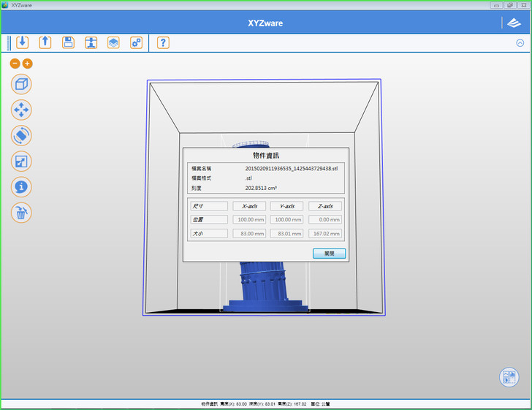Click the volume value 202.8513 cm³
This screenshot has height=410, width=532.
pos(261,188)
